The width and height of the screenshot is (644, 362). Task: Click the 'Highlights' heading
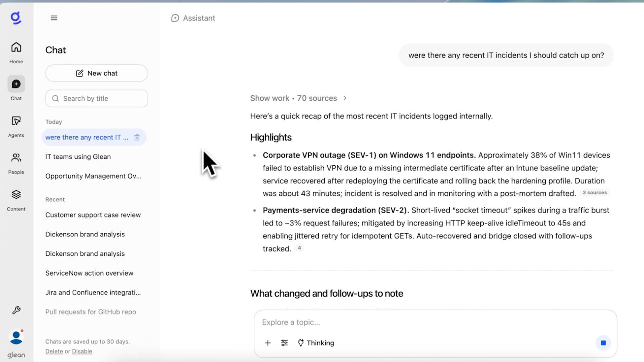[271, 137]
